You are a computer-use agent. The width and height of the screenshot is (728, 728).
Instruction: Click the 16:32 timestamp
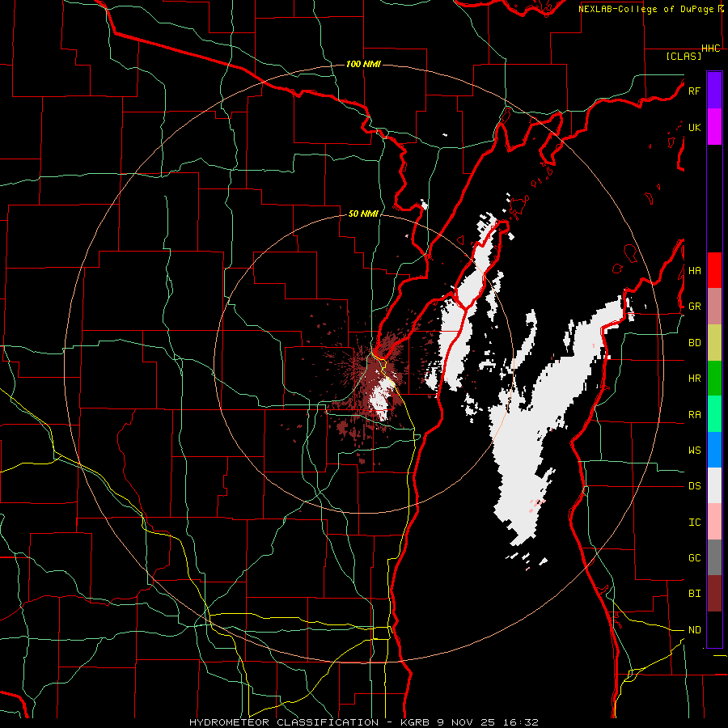click(521, 722)
